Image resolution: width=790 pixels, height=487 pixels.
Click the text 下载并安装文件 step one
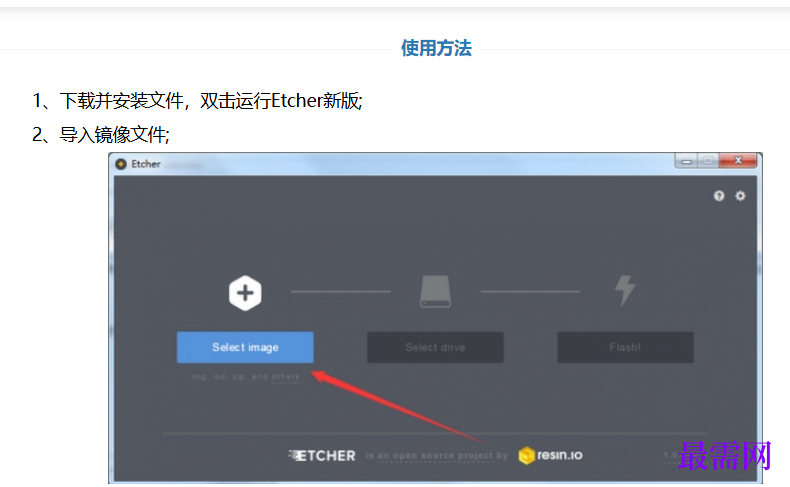tap(121, 101)
